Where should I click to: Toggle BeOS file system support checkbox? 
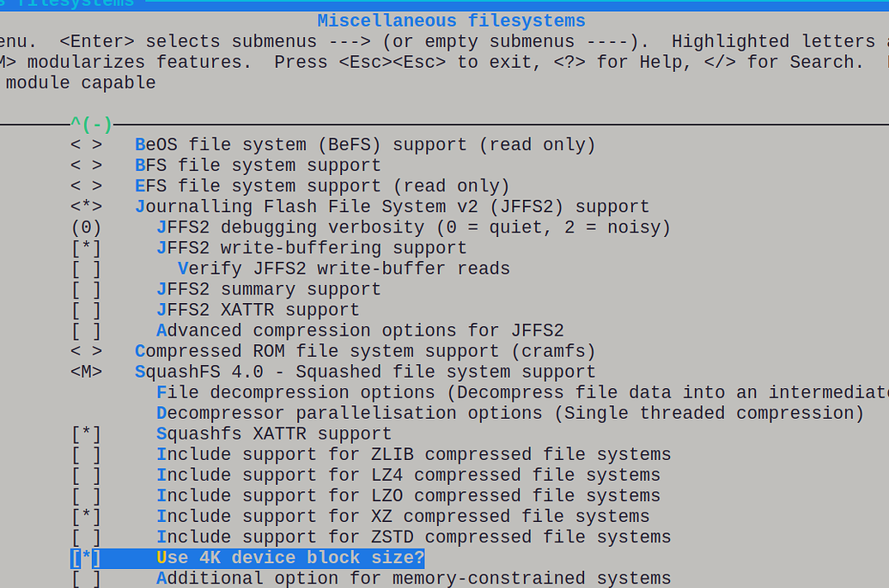click(86, 145)
